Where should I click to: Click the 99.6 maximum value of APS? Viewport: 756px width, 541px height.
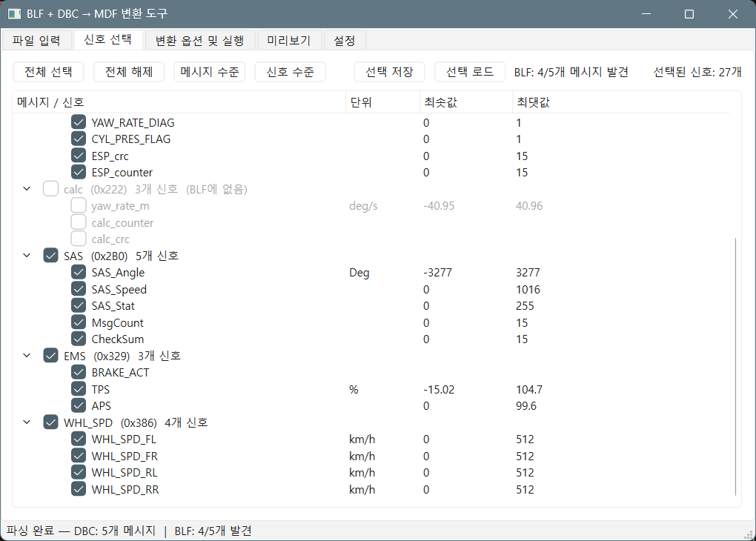(526, 406)
